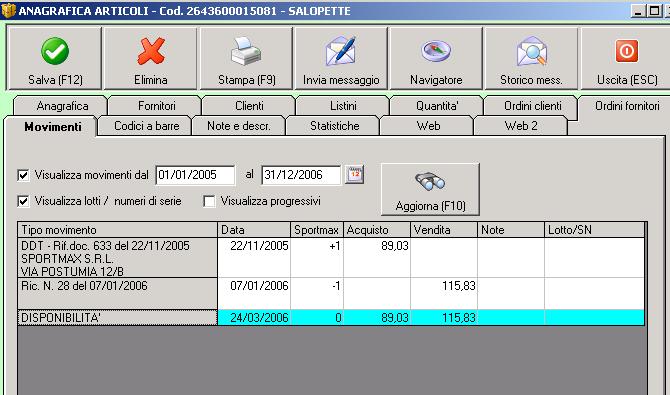Click the Note column header
Image resolution: width=670 pixels, height=395 pixels.
(511, 230)
